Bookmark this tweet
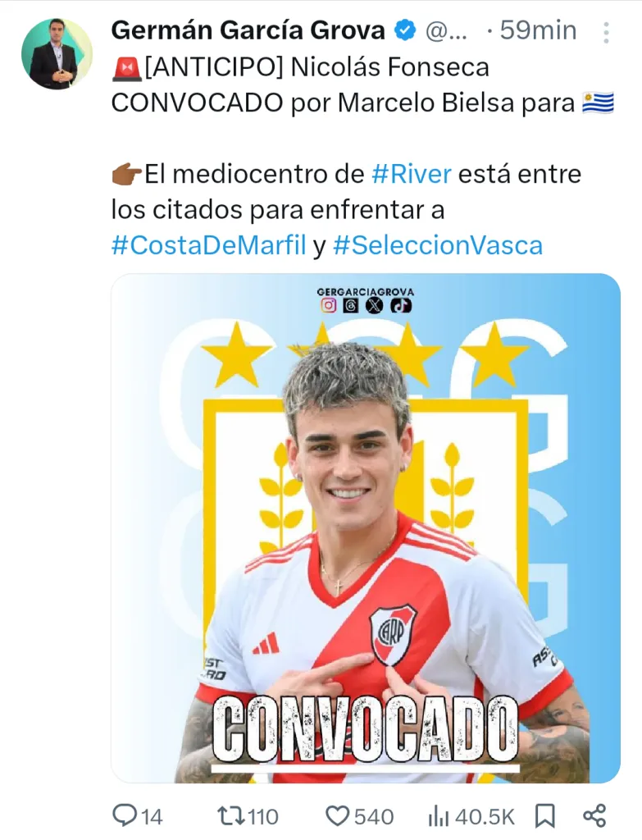Screen dimensions: 642x840 (x=545, y=816)
